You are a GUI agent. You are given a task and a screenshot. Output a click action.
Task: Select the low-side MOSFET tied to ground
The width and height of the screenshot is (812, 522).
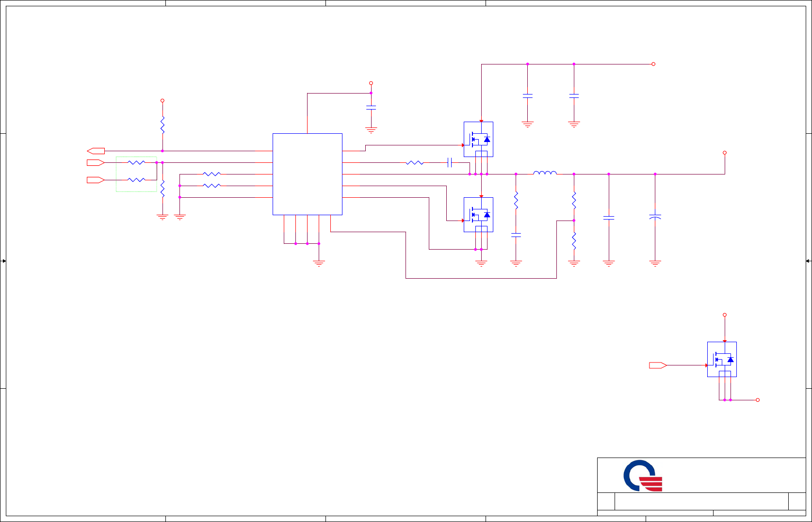[478, 215]
